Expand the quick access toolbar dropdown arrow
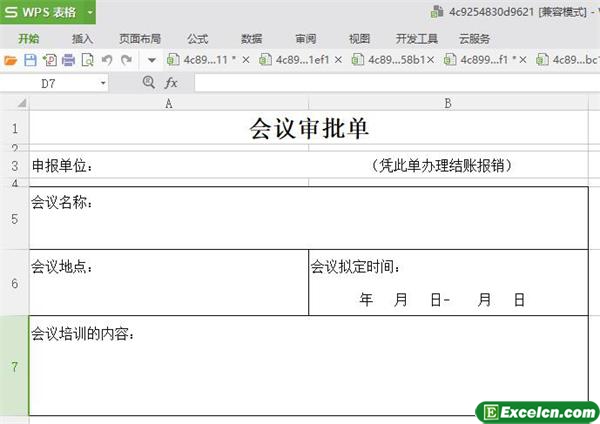This screenshot has height=424, width=600. (152, 60)
